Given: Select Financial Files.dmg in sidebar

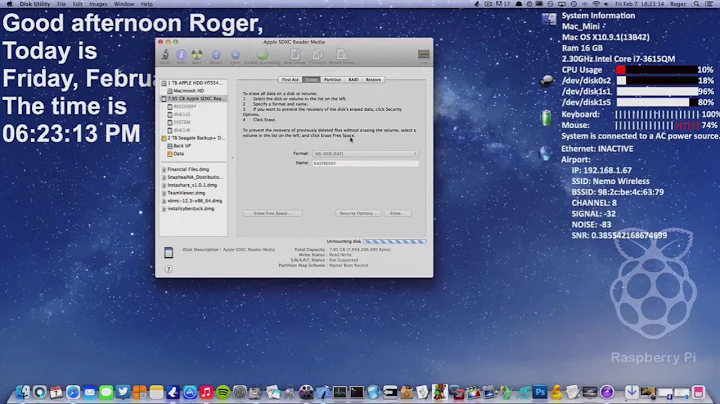Looking at the screenshot, I should pyautogui.click(x=193, y=169).
